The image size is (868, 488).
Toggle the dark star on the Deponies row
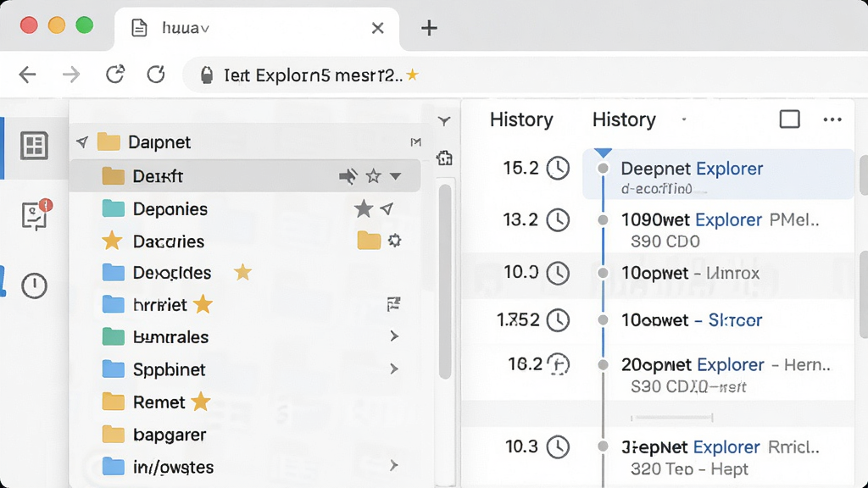(364, 208)
